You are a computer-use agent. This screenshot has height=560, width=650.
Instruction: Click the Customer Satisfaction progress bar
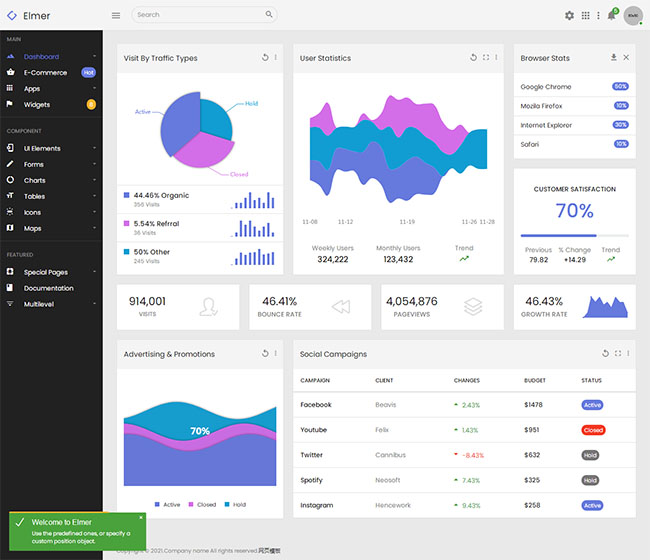tap(574, 235)
